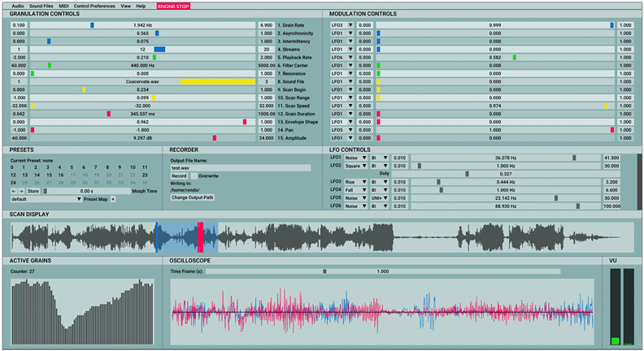Open the View menu
644x351 pixels.
126,6
